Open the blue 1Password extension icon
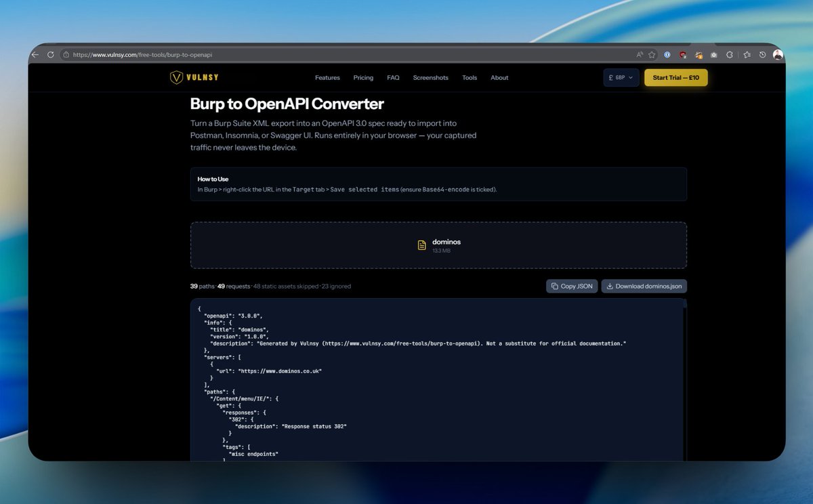The width and height of the screenshot is (813, 504). (667, 55)
